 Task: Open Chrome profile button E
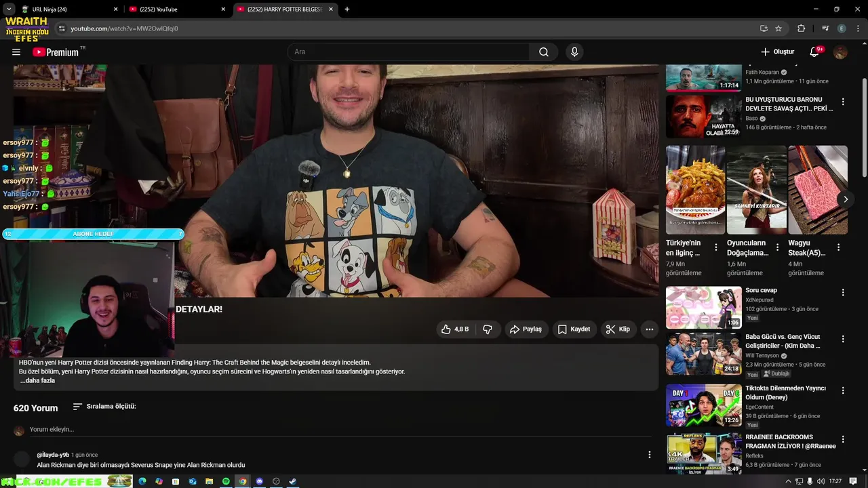(x=842, y=28)
